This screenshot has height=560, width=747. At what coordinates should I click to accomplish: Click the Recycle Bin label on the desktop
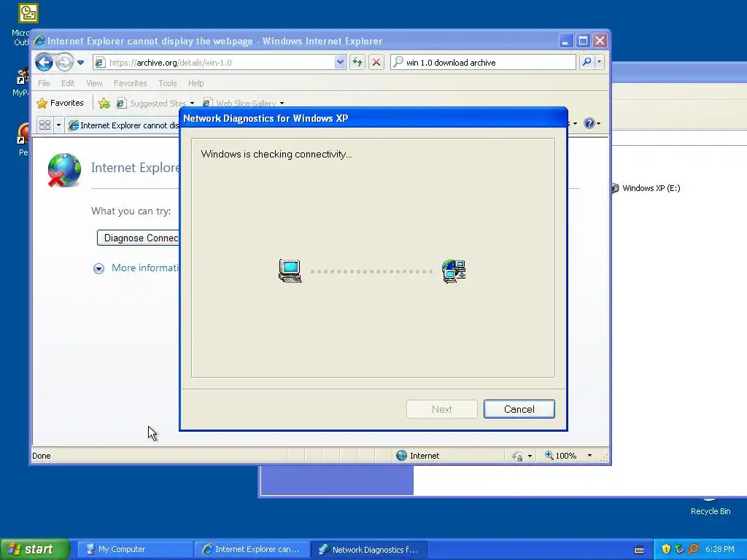tap(711, 511)
